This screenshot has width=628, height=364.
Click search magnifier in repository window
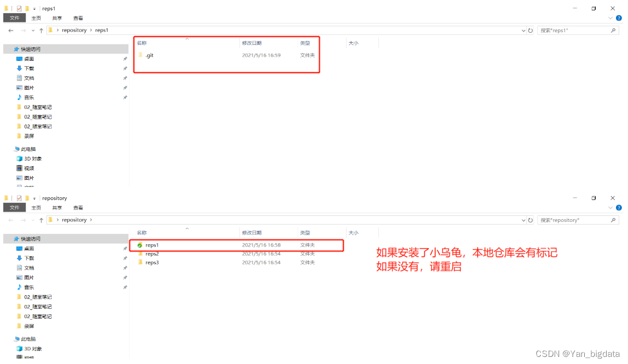(x=613, y=220)
